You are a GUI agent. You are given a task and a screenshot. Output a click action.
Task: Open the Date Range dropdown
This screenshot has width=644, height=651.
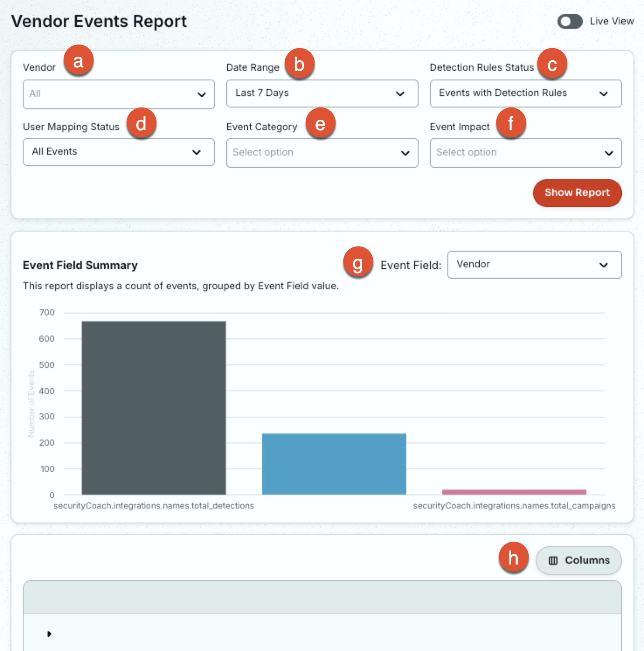point(322,93)
